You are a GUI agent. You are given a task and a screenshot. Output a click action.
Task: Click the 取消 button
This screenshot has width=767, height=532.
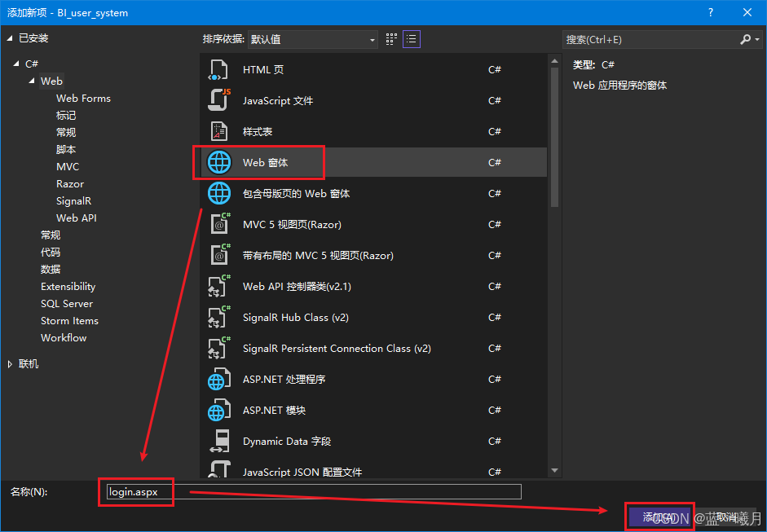[726, 517]
